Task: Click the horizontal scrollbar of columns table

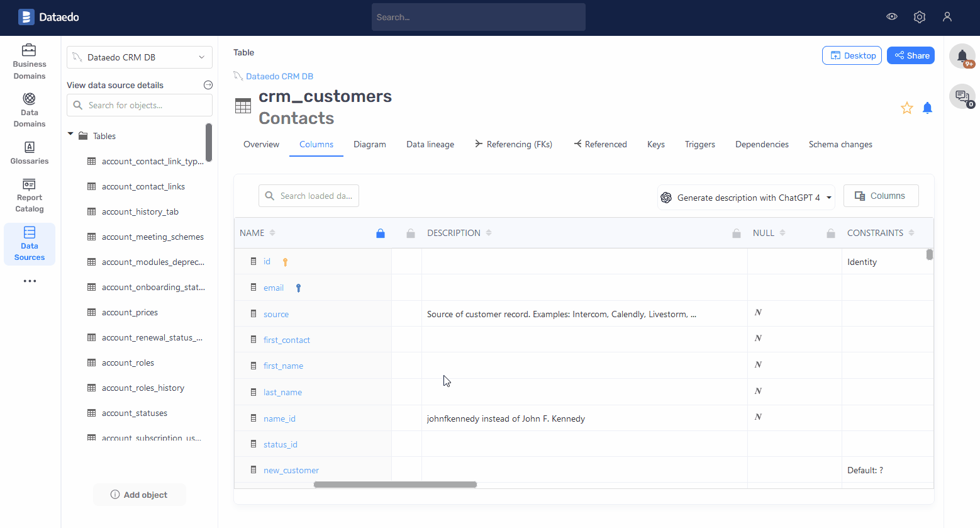Action: point(395,485)
